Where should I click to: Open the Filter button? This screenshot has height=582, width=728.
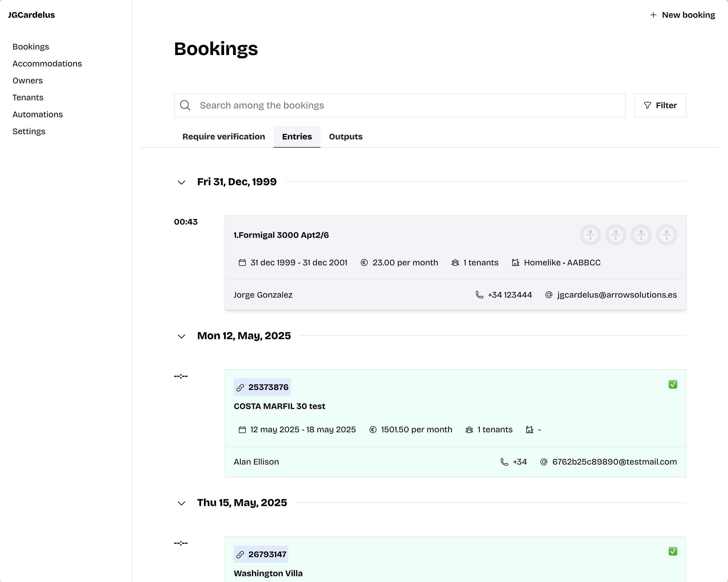click(x=660, y=105)
